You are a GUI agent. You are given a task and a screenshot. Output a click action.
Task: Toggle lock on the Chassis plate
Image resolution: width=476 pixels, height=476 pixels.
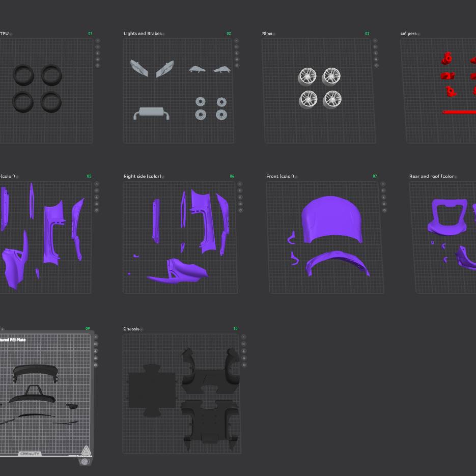point(244,358)
